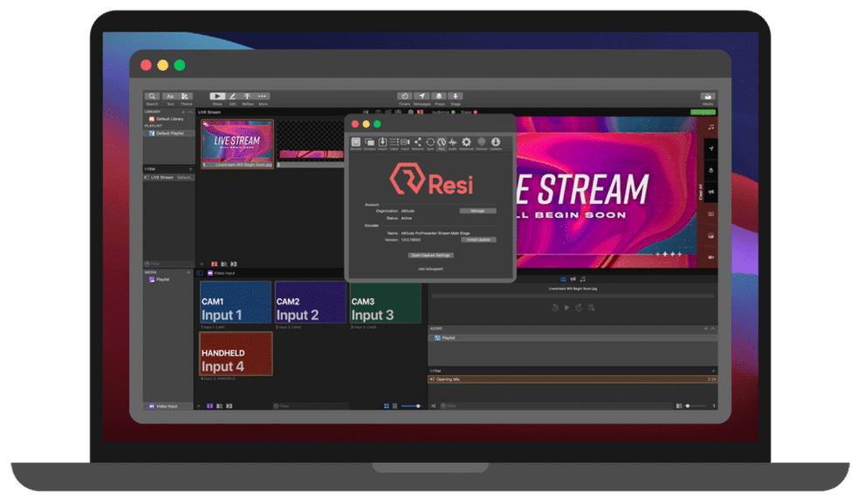Switch media bin to grid view

pyautogui.click(x=387, y=406)
